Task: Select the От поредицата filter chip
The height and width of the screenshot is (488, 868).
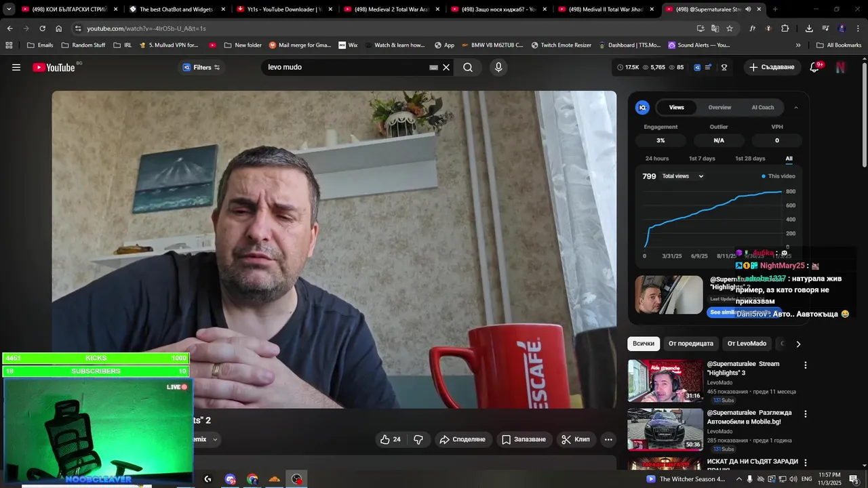Action: [x=691, y=344]
